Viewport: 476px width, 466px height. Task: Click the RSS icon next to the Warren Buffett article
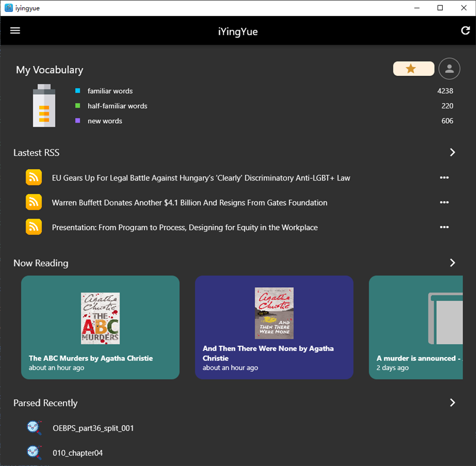pyautogui.click(x=34, y=202)
